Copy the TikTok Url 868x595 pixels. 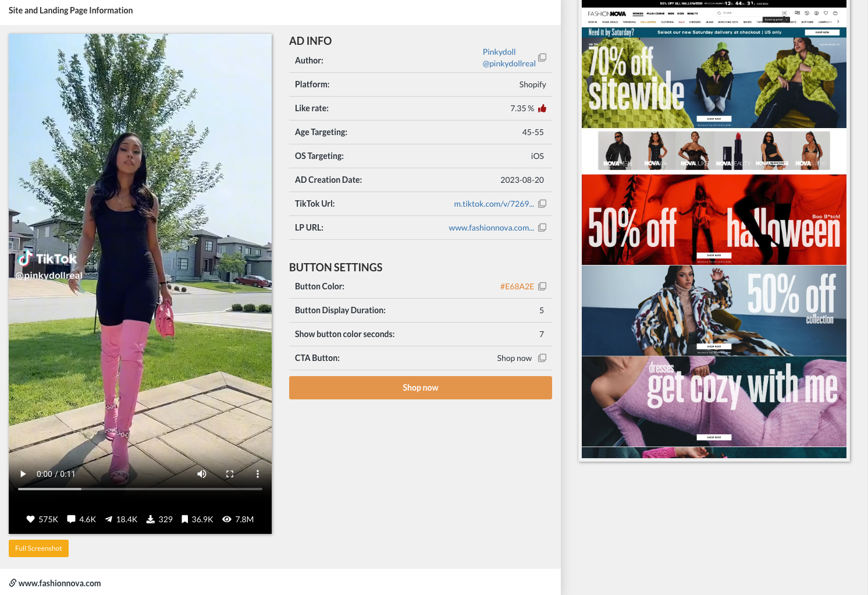coord(542,204)
